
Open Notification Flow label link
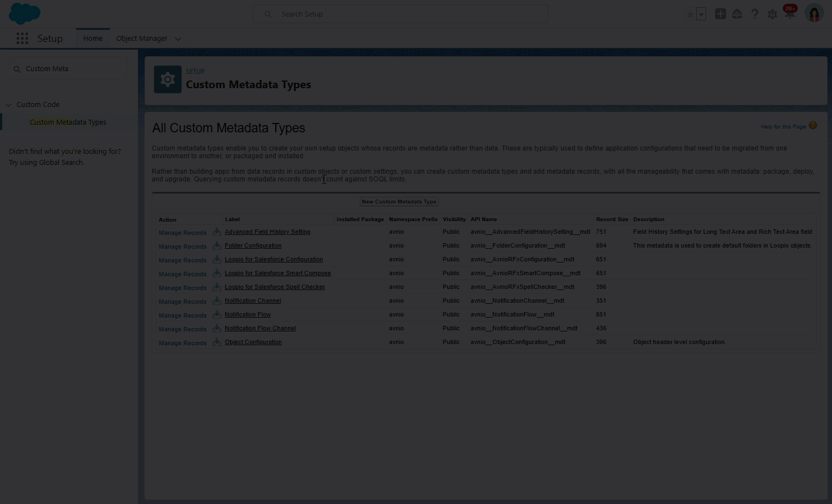pyautogui.click(x=248, y=315)
